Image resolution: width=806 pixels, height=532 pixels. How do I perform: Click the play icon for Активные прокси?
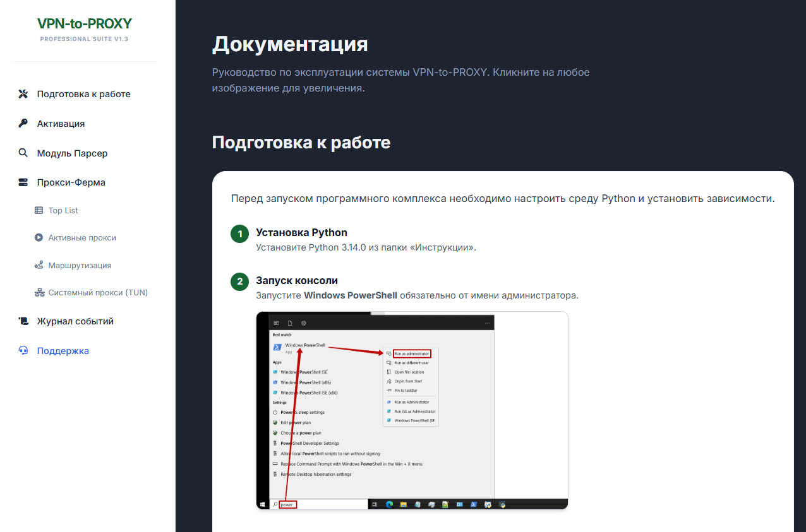(x=39, y=238)
